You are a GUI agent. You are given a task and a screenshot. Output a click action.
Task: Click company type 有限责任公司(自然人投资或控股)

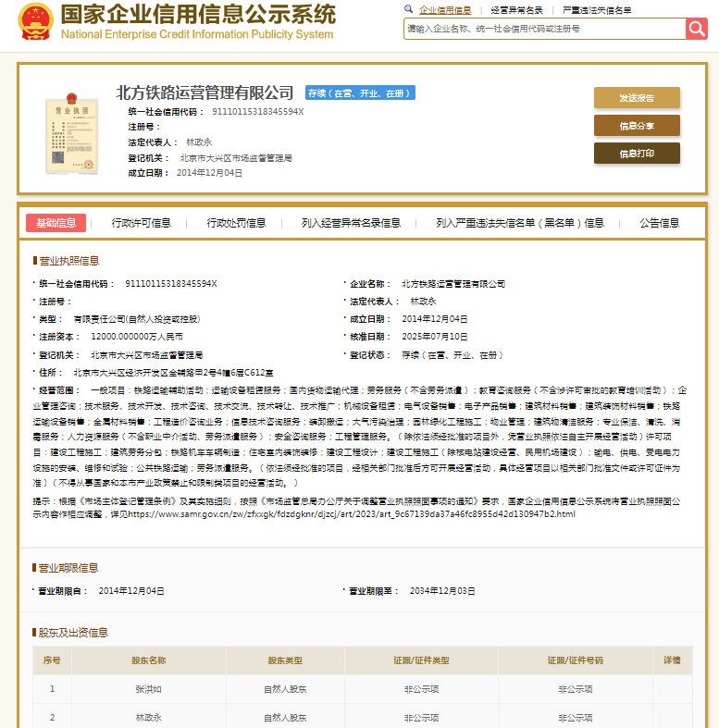click(x=137, y=319)
